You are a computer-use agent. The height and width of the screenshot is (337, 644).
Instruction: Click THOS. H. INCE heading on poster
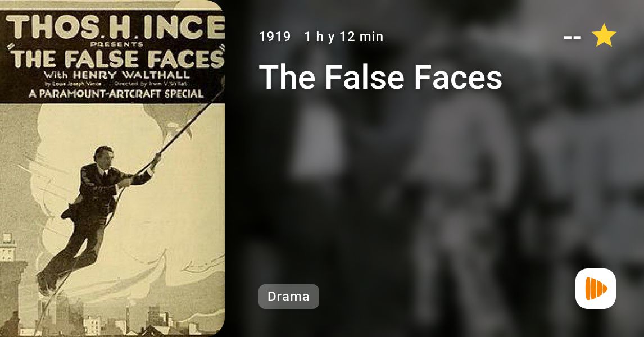[x=115, y=27]
